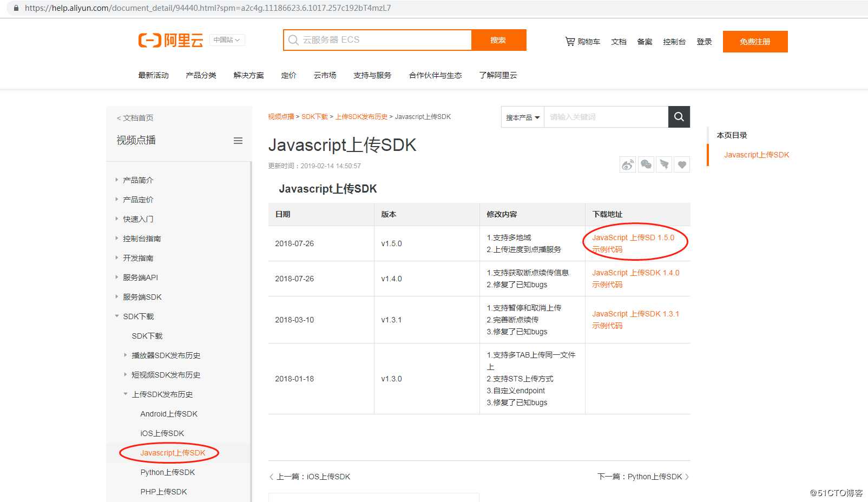Image resolution: width=868 pixels, height=502 pixels.
Task: Select Javascript上传SDK in the sidebar
Action: click(173, 453)
